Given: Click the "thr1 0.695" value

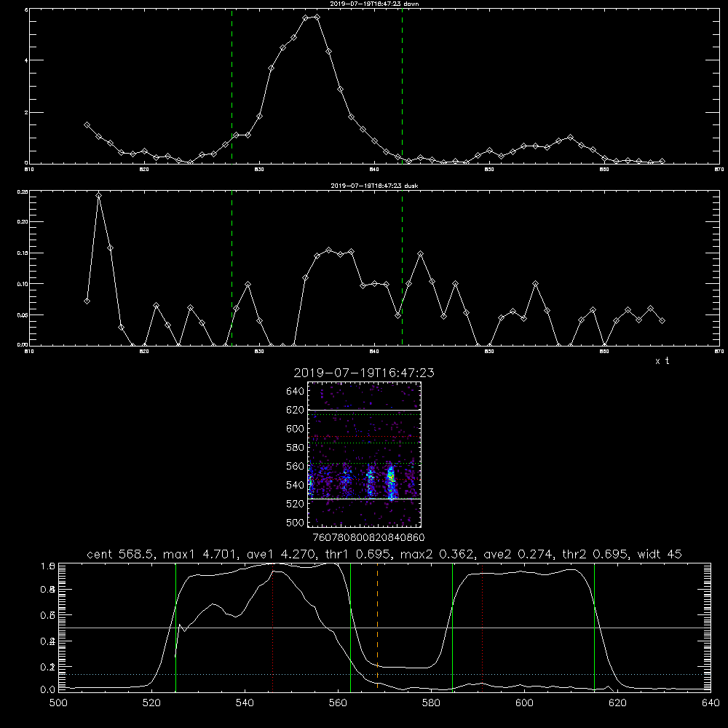Looking at the screenshot, I should click(x=360, y=554).
